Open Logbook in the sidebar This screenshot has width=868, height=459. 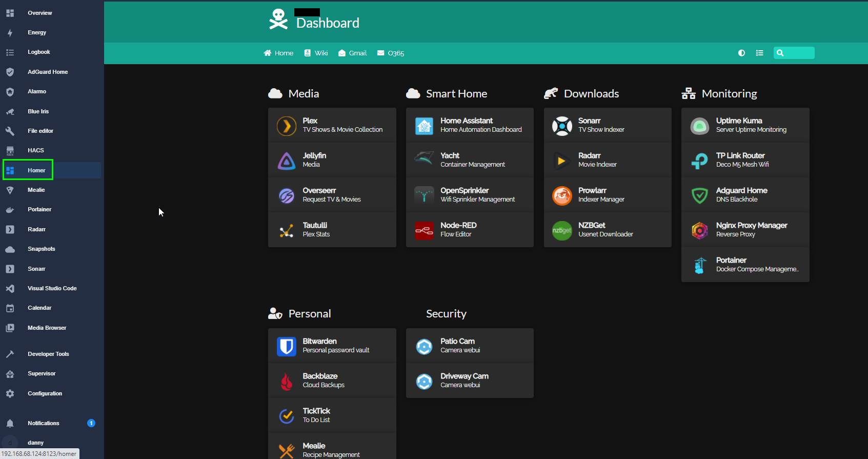coord(51,52)
